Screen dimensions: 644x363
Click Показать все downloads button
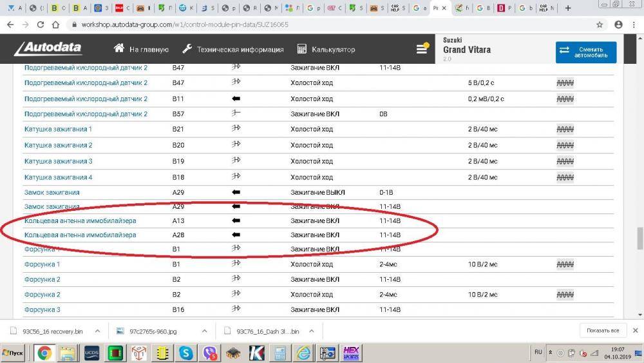pyautogui.click(x=602, y=331)
